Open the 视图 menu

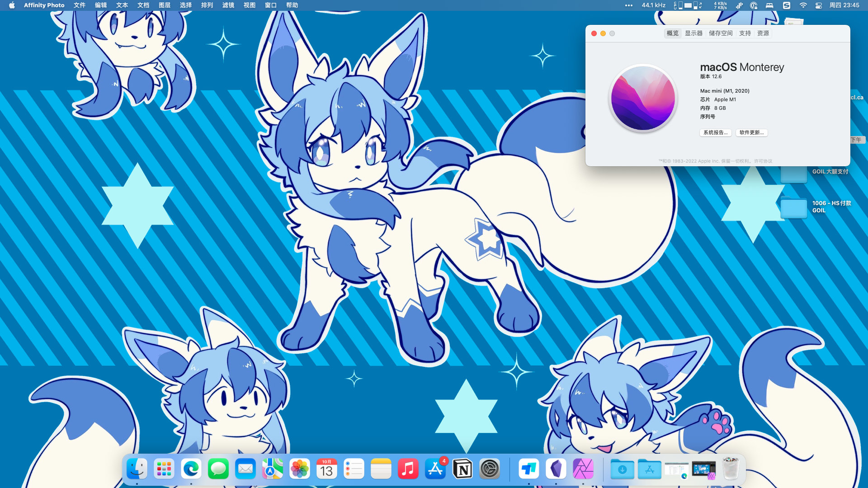pyautogui.click(x=250, y=5)
